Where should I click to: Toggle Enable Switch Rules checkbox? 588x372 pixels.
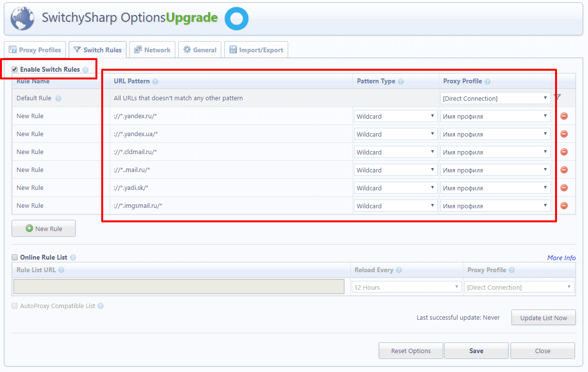[15, 69]
